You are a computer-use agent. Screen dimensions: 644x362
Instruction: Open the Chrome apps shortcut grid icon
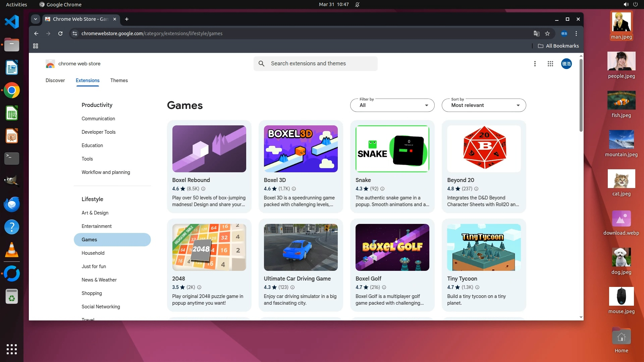point(36,46)
